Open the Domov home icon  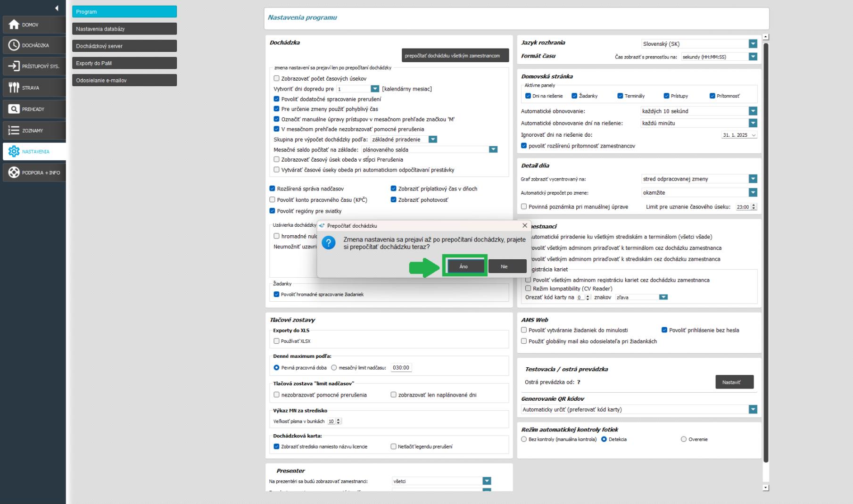pyautogui.click(x=14, y=25)
